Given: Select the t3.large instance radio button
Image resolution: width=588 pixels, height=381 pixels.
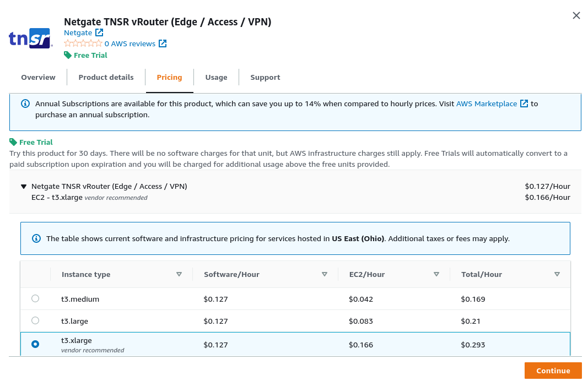Looking at the screenshot, I should [x=35, y=320].
